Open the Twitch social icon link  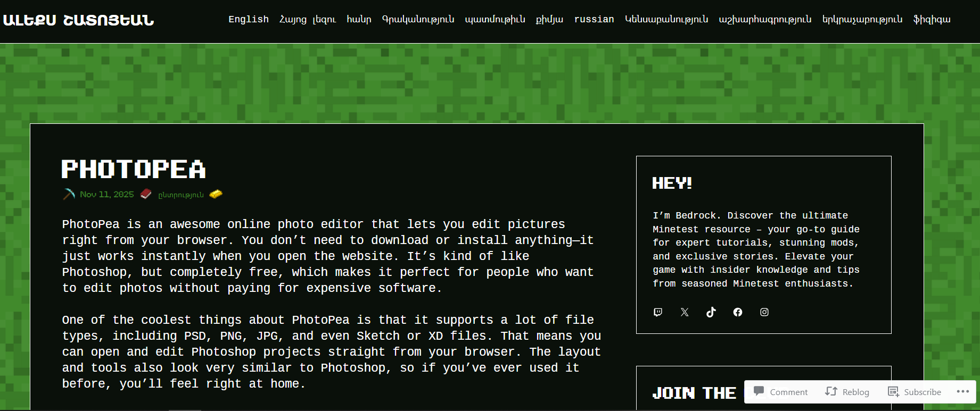click(x=658, y=312)
